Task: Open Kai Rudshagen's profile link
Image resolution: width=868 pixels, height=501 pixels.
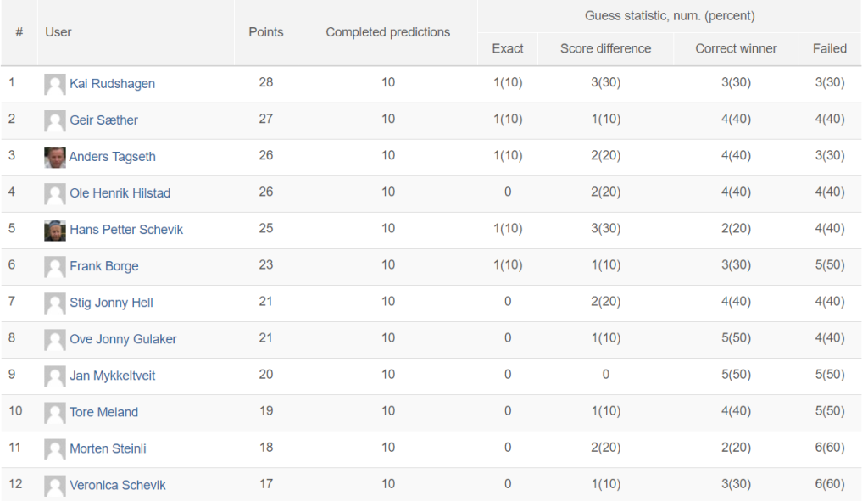Action: [113, 84]
